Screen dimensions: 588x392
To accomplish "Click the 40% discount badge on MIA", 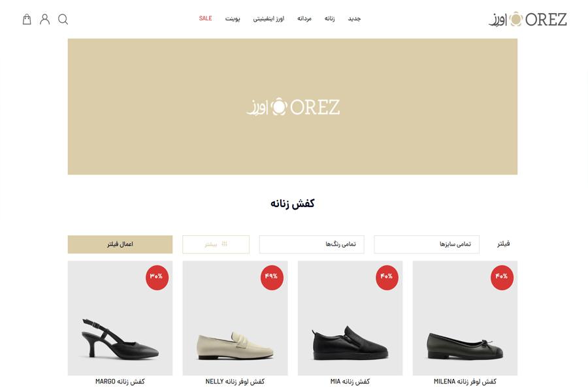I will click(x=387, y=277).
